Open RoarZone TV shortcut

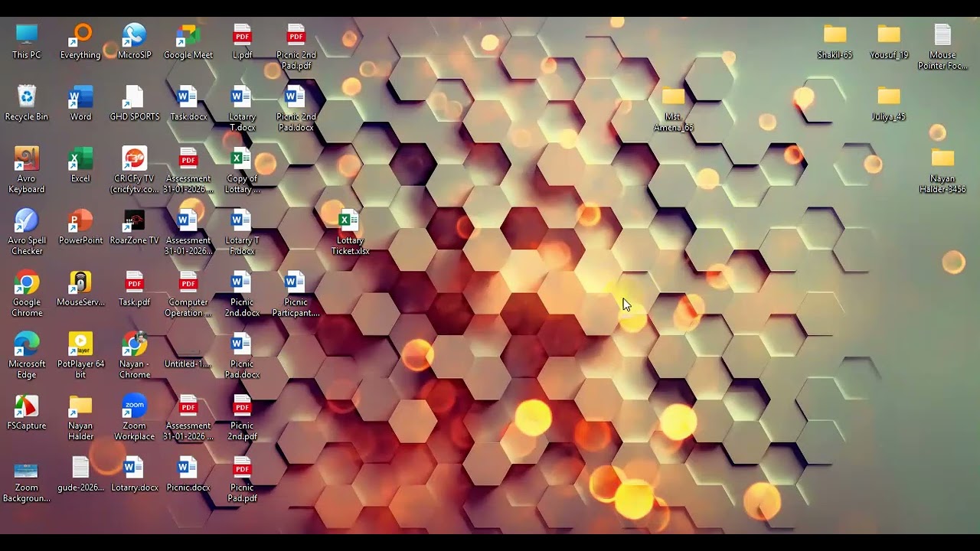coord(135,227)
